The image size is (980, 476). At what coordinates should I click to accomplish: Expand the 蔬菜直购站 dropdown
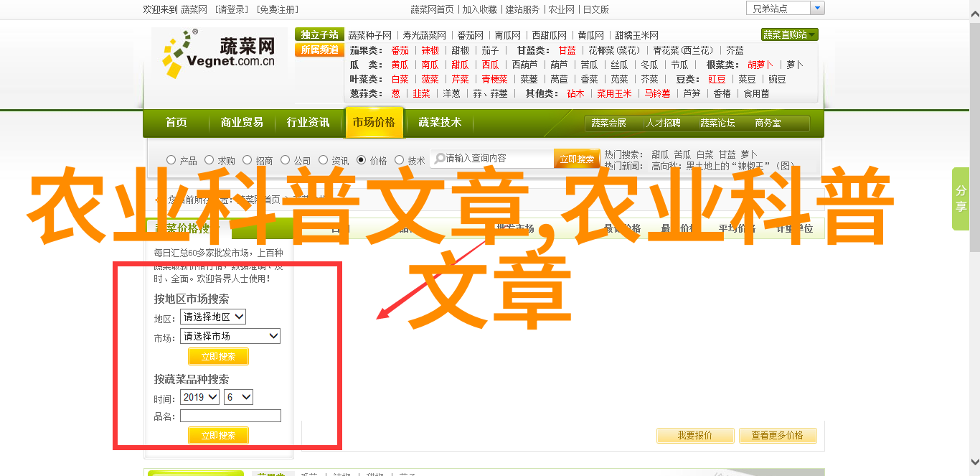pos(789,34)
